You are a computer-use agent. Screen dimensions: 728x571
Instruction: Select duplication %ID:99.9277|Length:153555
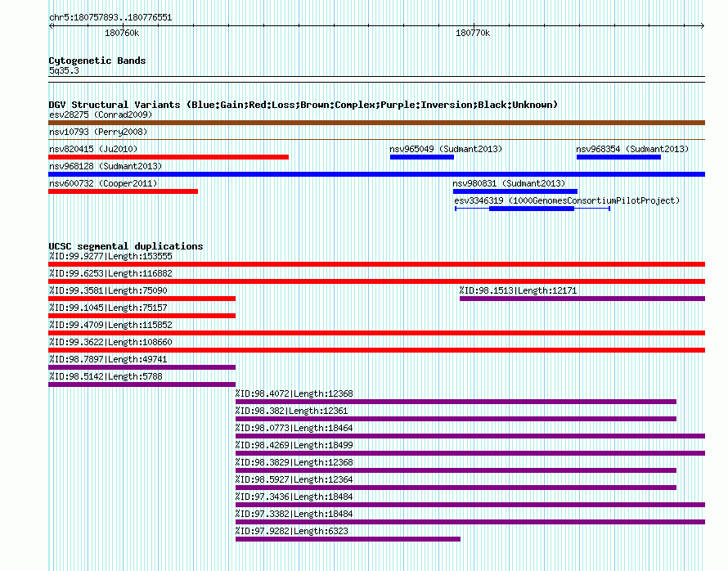(x=376, y=264)
